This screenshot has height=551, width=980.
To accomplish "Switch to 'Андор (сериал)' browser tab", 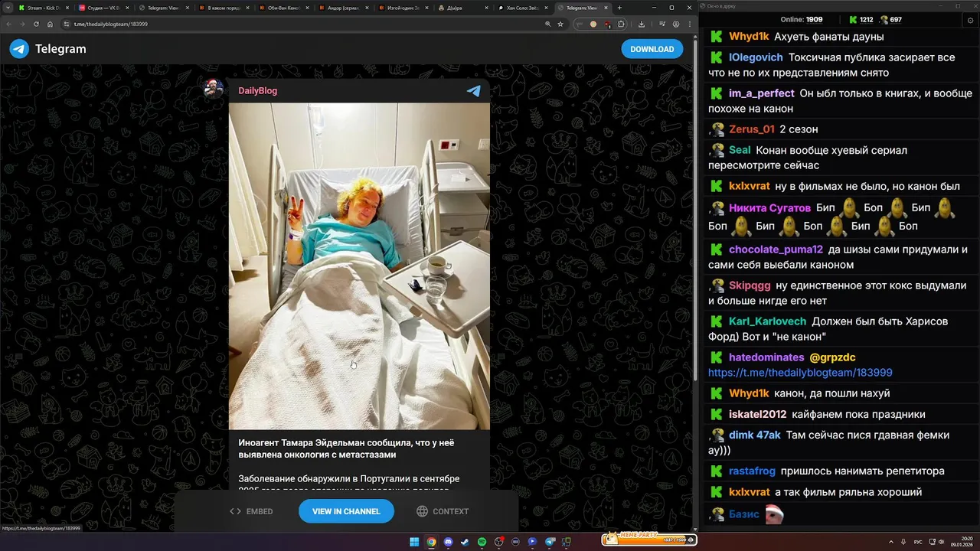I will coord(343,8).
